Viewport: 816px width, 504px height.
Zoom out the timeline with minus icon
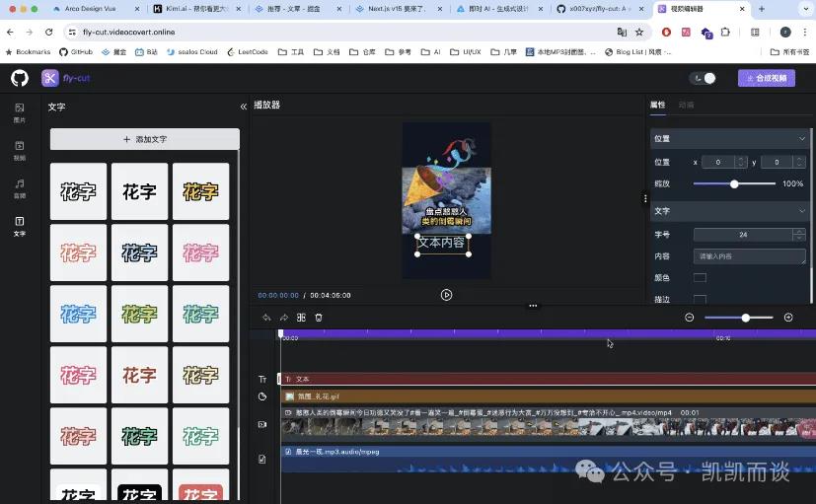point(689,318)
